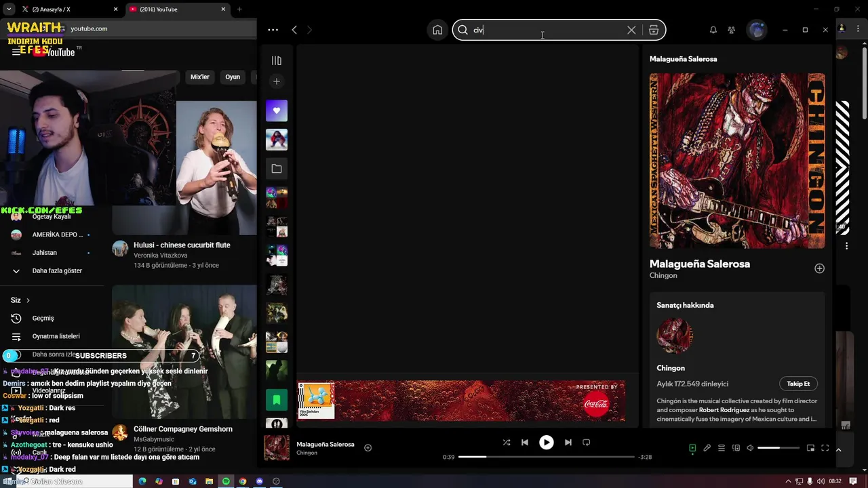The width and height of the screenshot is (868, 488).
Task: Click Takip Et to follow Chingon
Action: (798, 384)
